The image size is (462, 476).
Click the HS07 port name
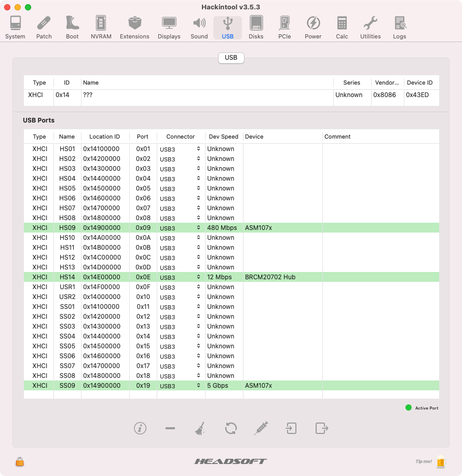tap(67, 208)
